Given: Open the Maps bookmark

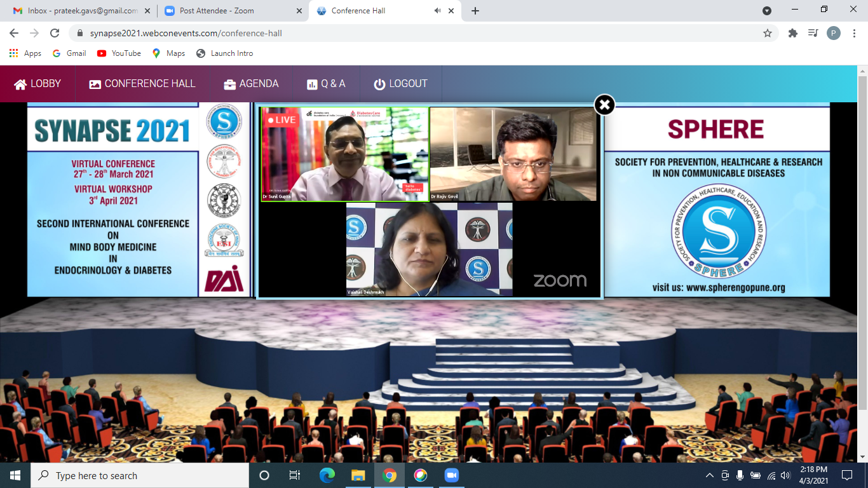Looking at the screenshot, I should [168, 53].
